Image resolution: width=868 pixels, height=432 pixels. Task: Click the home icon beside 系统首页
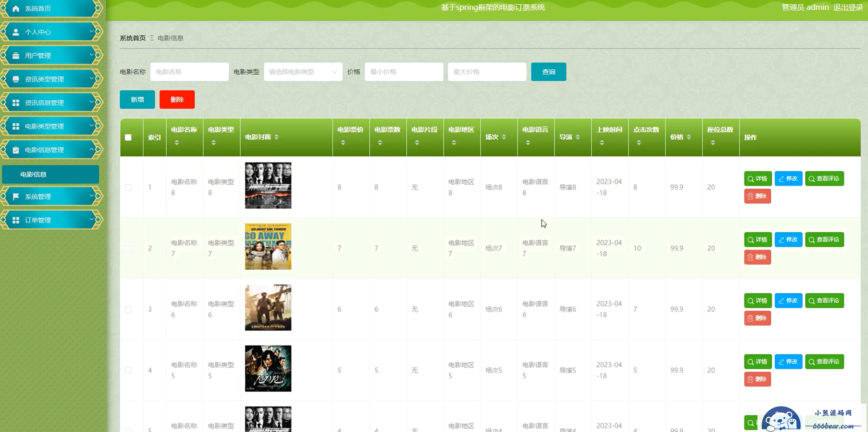(16, 8)
